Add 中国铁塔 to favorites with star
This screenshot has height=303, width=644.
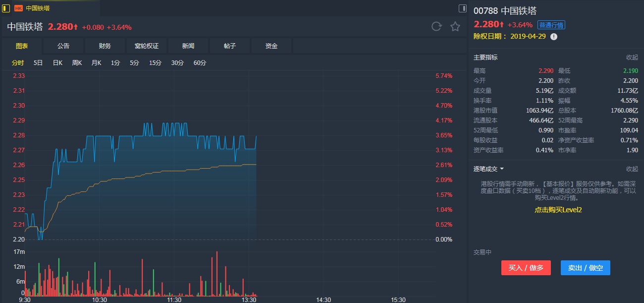[x=455, y=27]
